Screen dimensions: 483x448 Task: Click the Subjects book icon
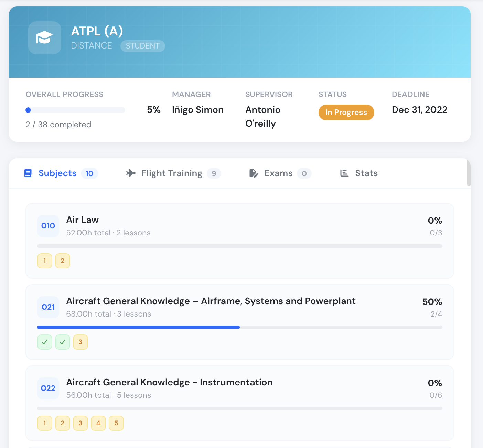click(x=28, y=173)
